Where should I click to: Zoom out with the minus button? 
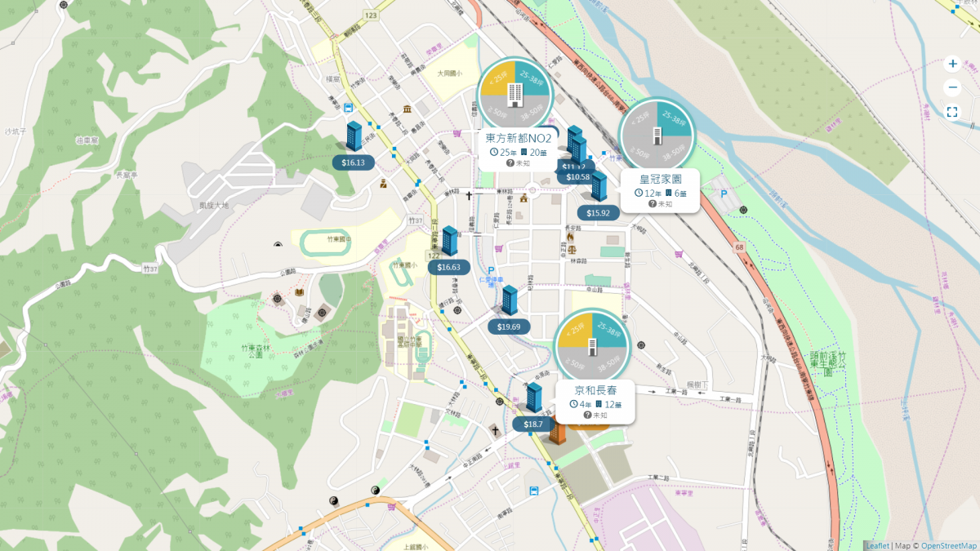(952, 88)
